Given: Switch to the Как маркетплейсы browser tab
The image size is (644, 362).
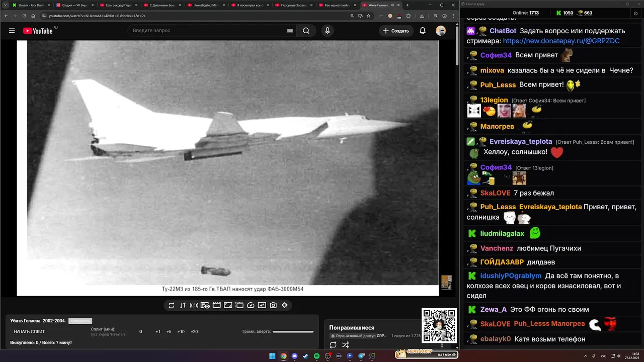Looking at the screenshot, I should (337, 5).
